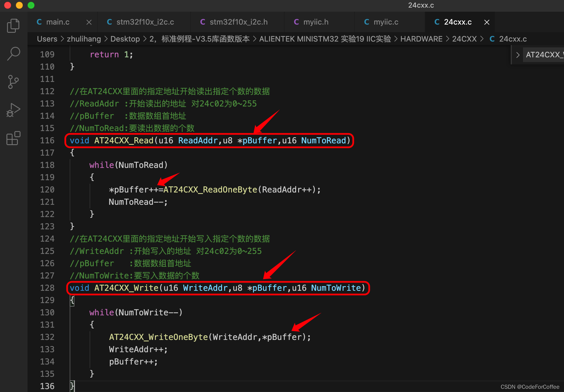The height and width of the screenshot is (392, 564).
Task: Select the stm32f10x_i2c.h tab
Action: [238, 22]
